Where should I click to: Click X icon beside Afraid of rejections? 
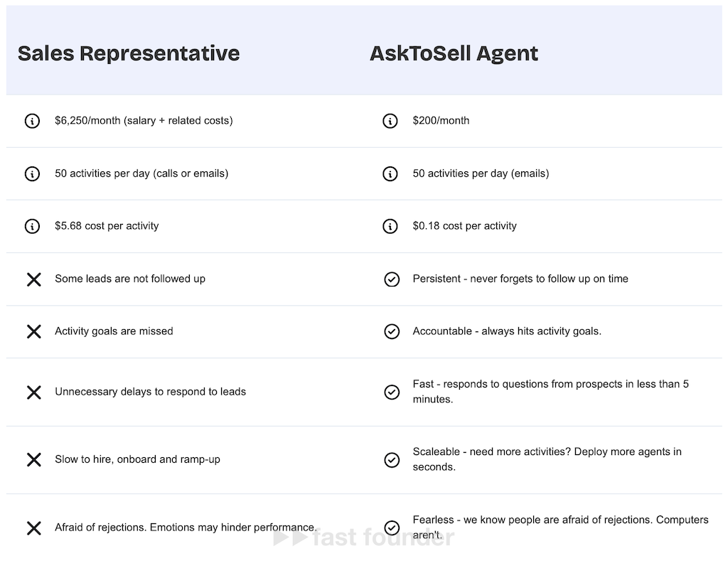coord(33,528)
